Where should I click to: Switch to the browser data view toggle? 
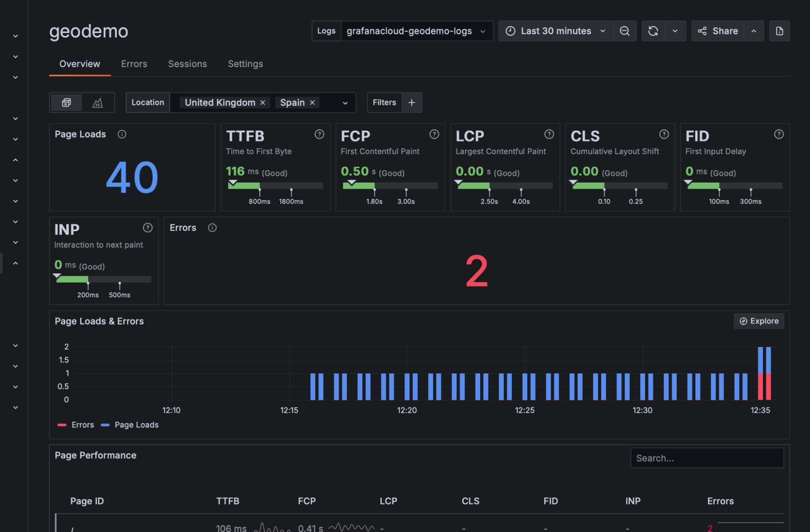pyautogui.click(x=66, y=102)
